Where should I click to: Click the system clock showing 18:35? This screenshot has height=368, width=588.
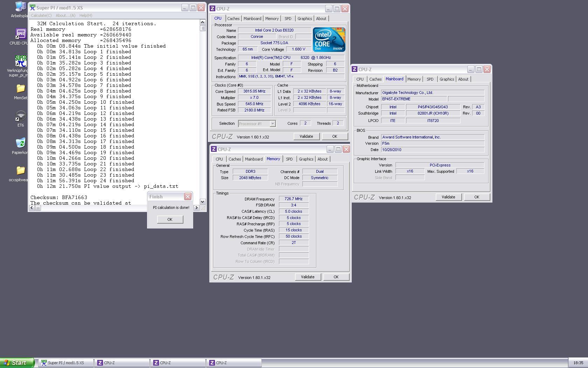[578, 363]
